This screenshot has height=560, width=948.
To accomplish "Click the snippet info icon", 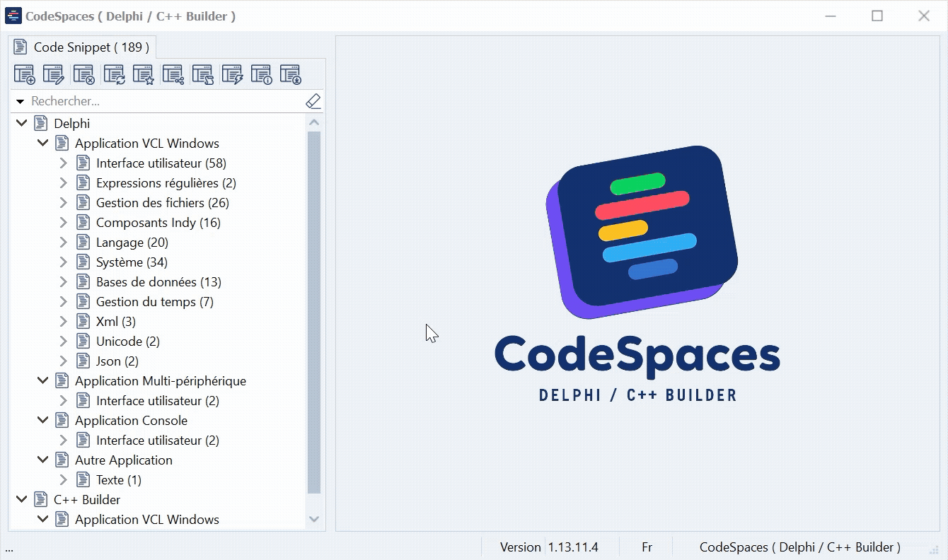I will (261, 74).
